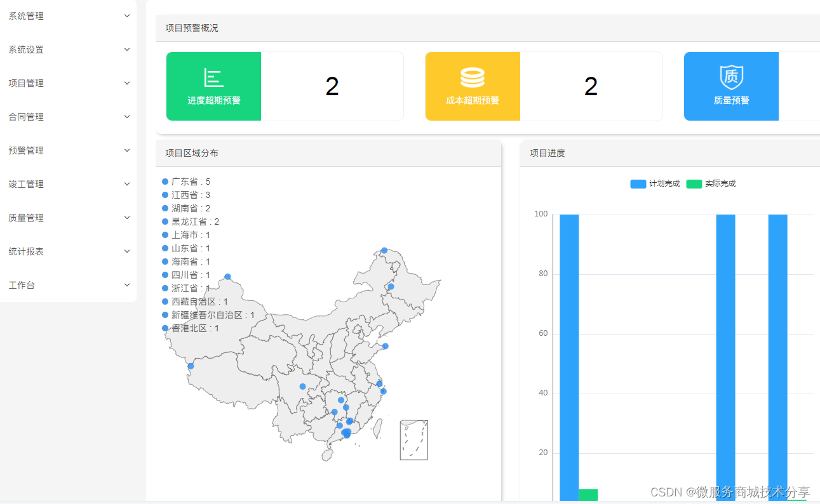Select 浙江省 : 1 legend entry

pyautogui.click(x=186, y=288)
